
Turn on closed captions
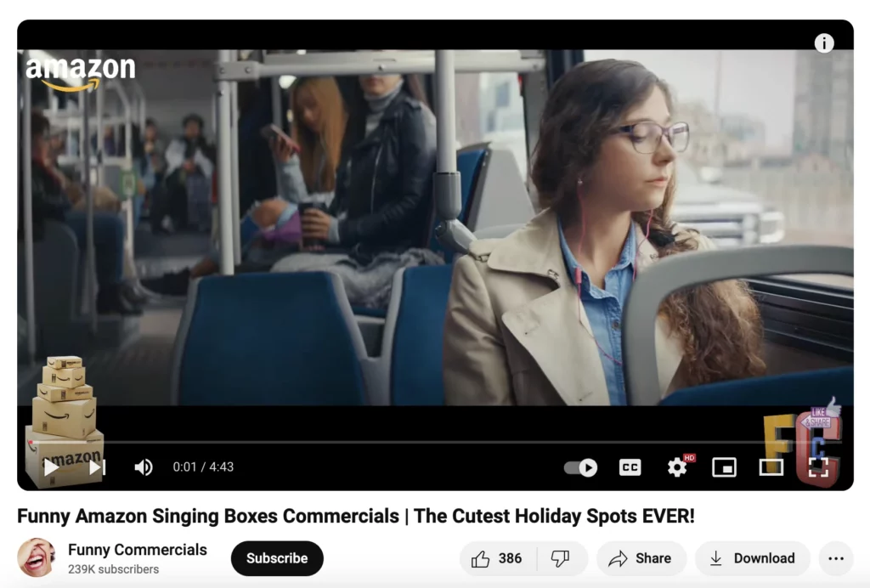coord(630,467)
